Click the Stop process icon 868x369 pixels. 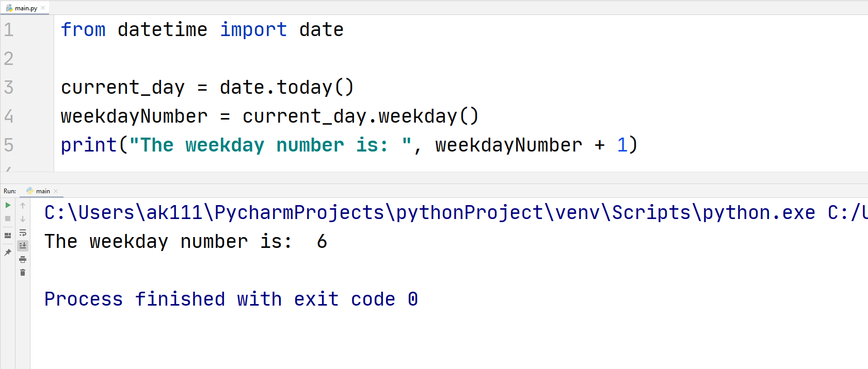pyautogui.click(x=7, y=219)
